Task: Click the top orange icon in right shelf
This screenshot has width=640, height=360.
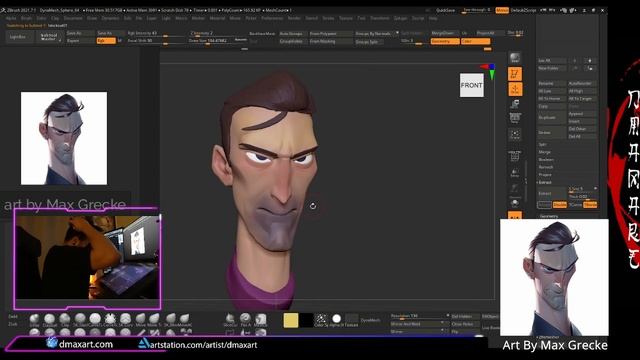Action: click(x=515, y=74)
